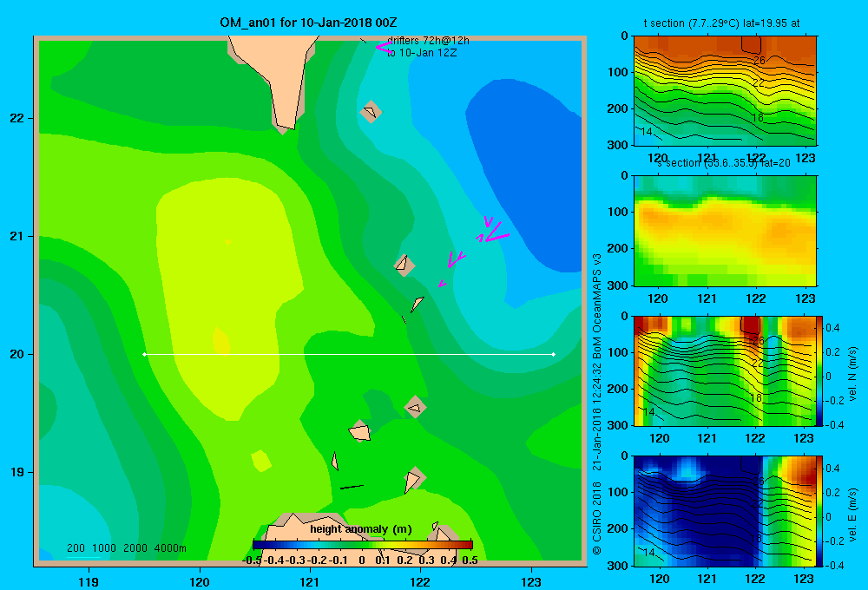Click the "drifters 72h@12h" label
868x590 pixels.
pyautogui.click(x=428, y=41)
